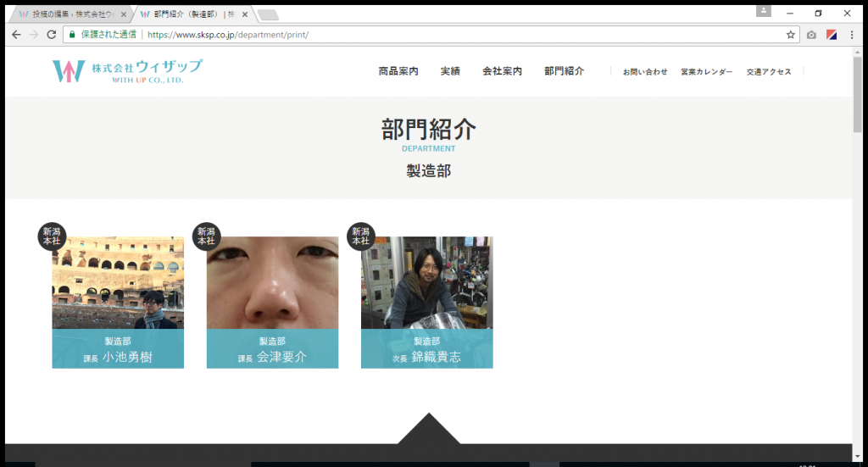Click the camera extension icon
Image resolution: width=868 pixels, height=467 pixels.
[x=811, y=35]
